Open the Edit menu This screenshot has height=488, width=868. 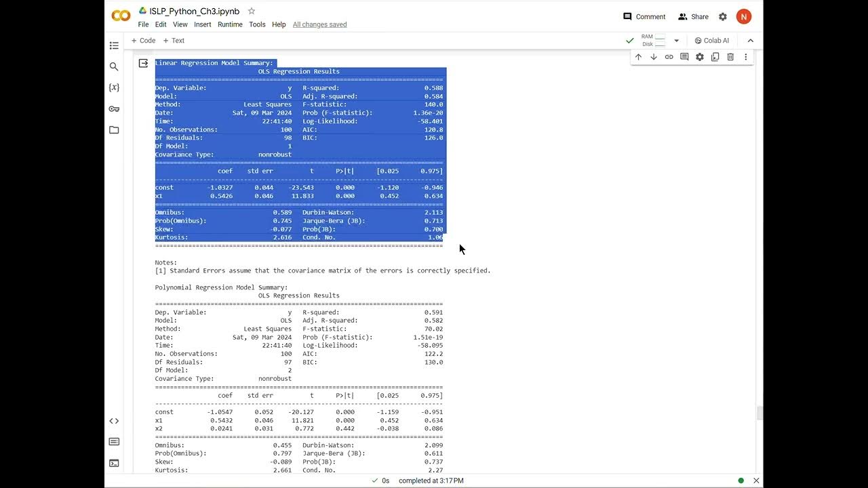click(x=161, y=24)
